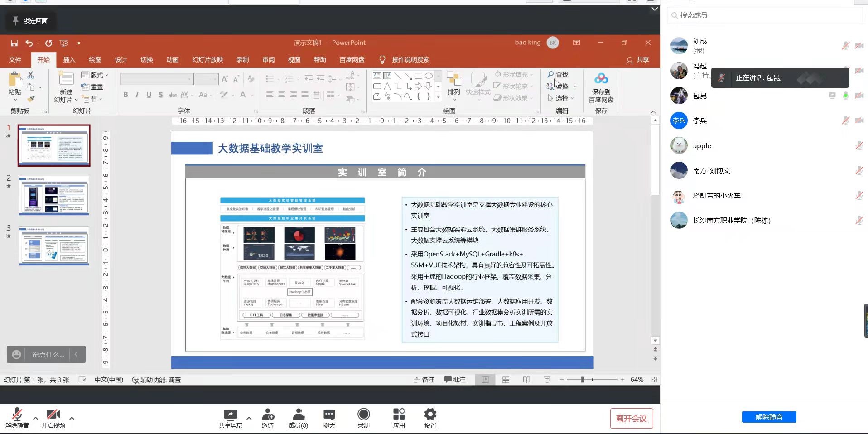Open the Chat icon in meeting toolbar
Image resolution: width=868 pixels, height=434 pixels.
329,415
